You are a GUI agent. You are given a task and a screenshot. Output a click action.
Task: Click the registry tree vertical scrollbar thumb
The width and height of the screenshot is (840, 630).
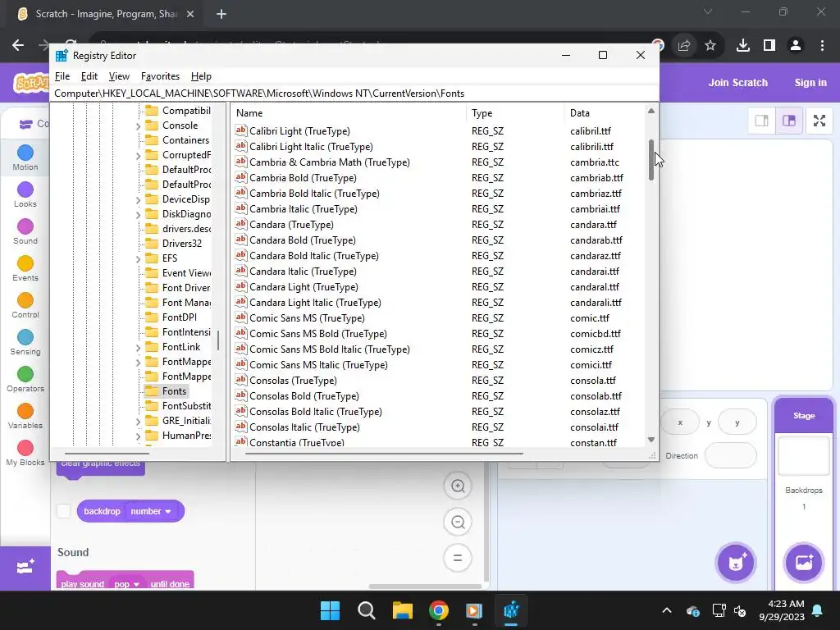pos(218,340)
